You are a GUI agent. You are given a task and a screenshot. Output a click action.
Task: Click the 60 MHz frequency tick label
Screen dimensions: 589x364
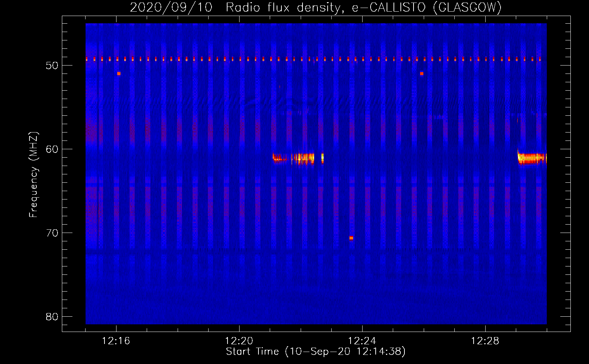coord(52,149)
